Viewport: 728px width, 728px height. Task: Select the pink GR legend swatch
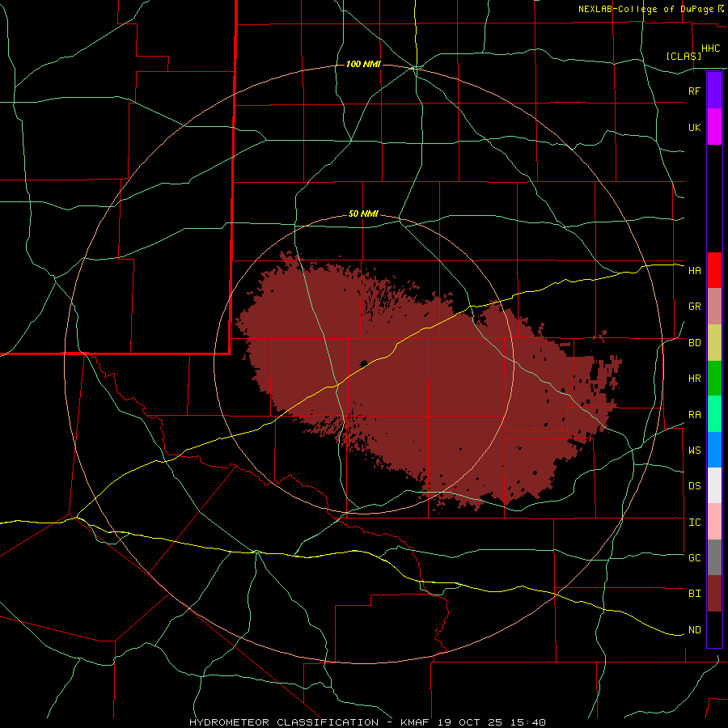pyautogui.click(x=714, y=307)
